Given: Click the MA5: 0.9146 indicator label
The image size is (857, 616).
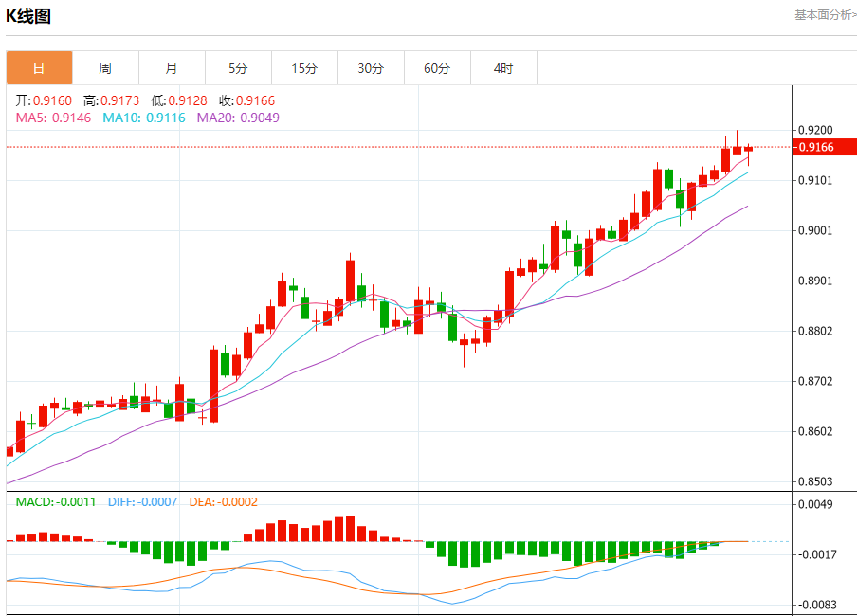Looking at the screenshot, I should [53, 118].
